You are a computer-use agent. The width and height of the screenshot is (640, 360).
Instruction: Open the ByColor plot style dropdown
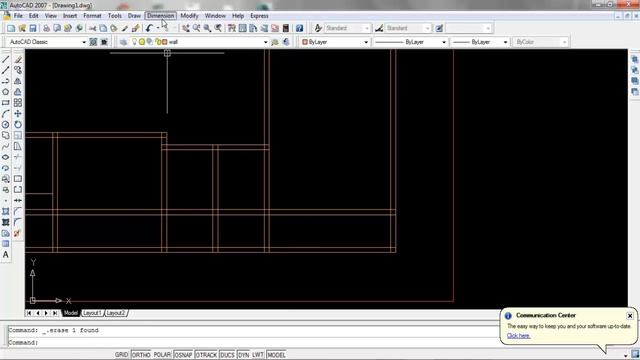pyautogui.click(x=564, y=42)
